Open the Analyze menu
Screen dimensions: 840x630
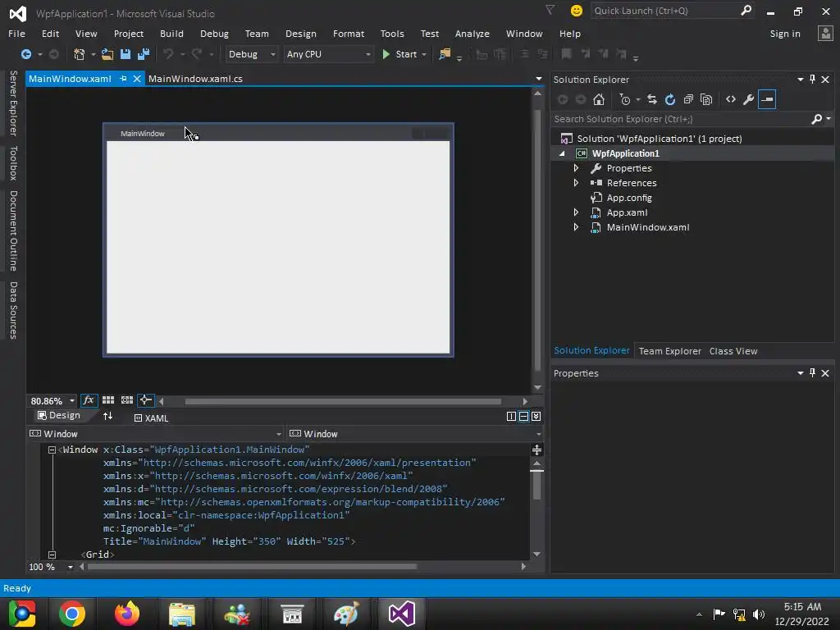pos(472,33)
